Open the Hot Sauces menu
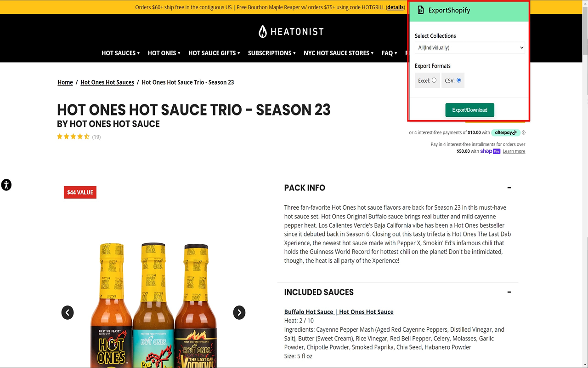588x368 pixels. [121, 53]
